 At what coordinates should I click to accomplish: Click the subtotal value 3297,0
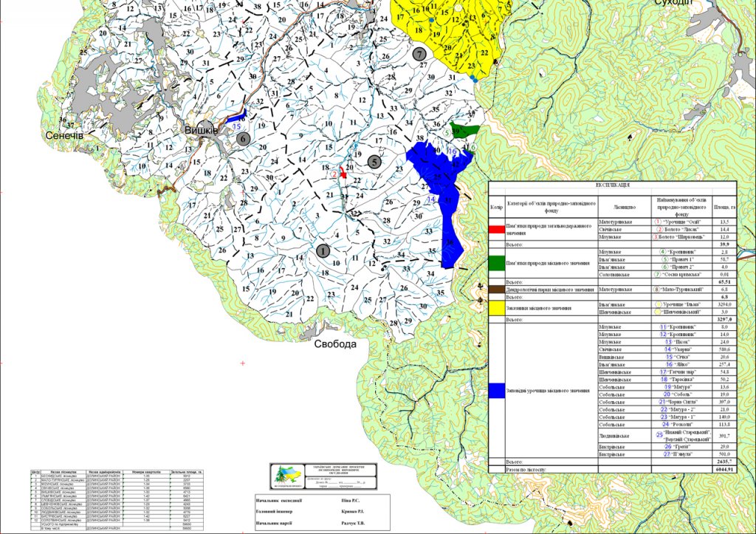725,319
